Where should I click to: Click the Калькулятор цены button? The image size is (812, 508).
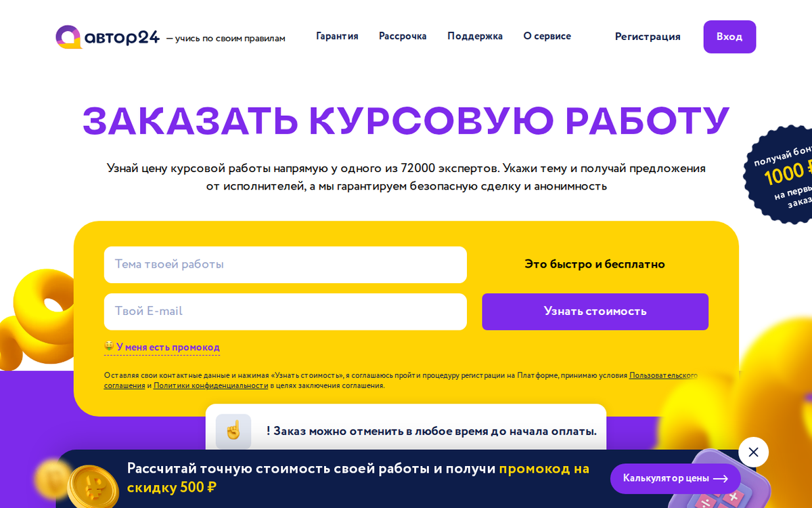[675, 478]
